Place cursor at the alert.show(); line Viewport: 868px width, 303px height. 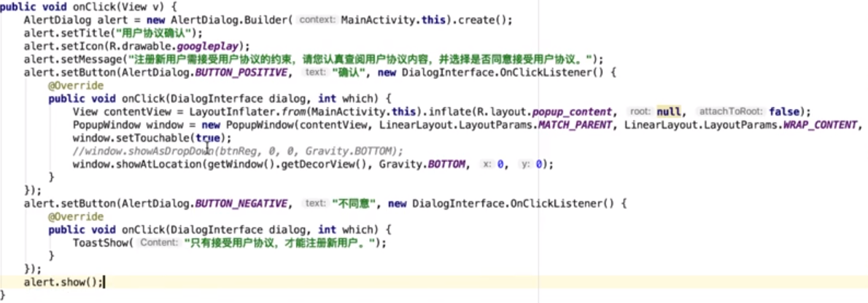point(63,282)
